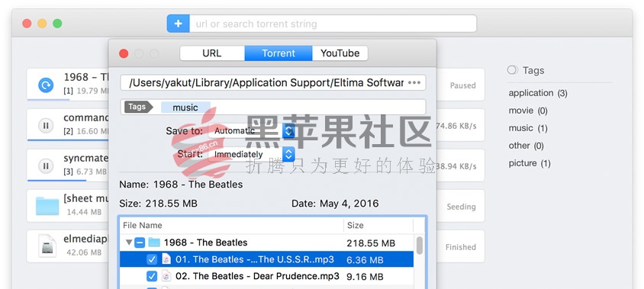
Task: Click the disk image icon of the elmediaplayer download
Action: point(47,246)
